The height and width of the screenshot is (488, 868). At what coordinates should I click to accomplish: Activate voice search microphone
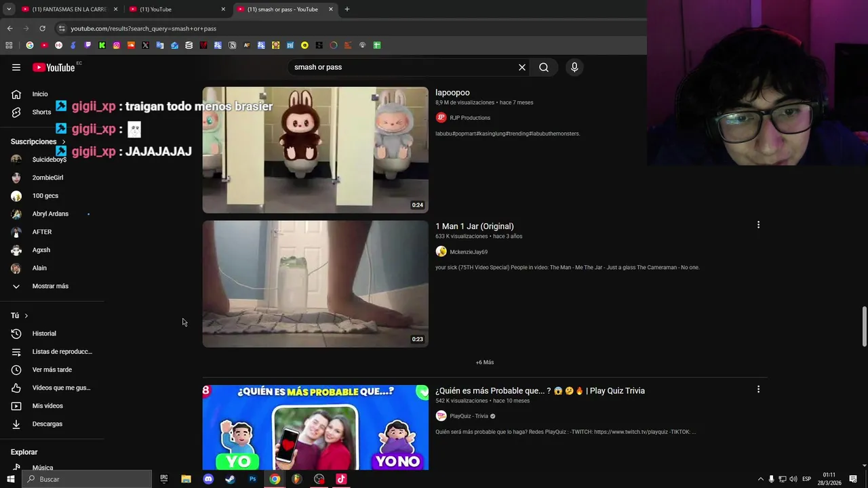(574, 67)
